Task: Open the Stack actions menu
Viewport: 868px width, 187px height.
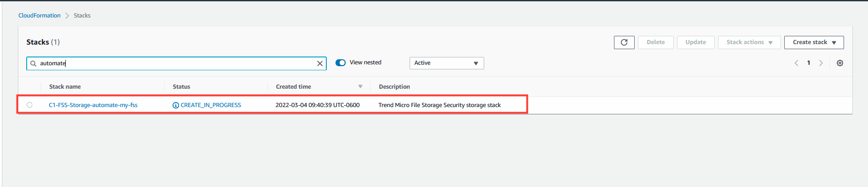Action: point(749,42)
